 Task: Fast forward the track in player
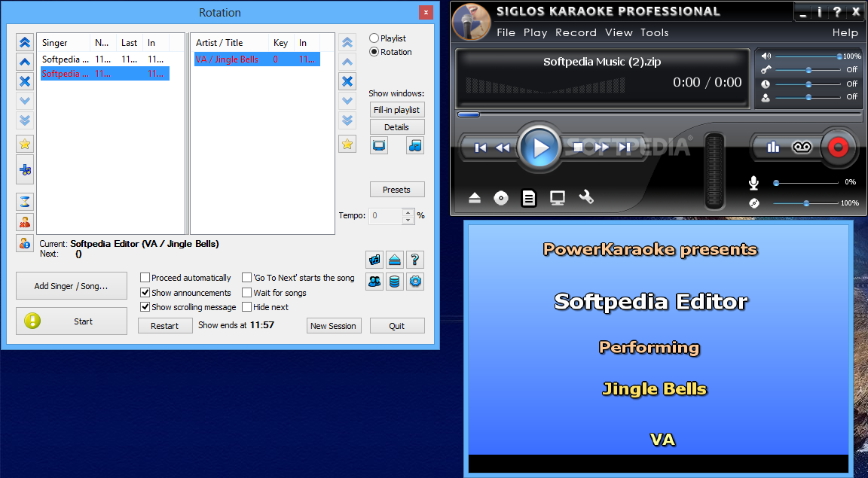(x=602, y=147)
